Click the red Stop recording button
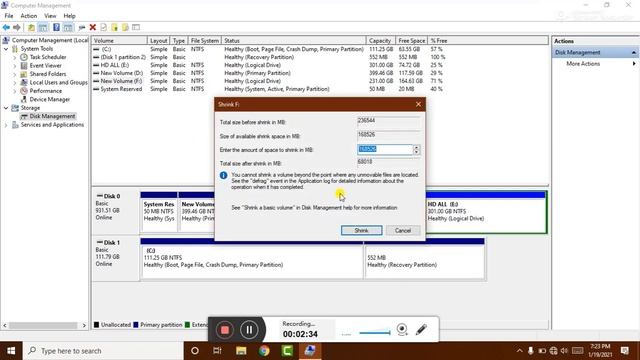Viewport: 640px width, 360px height. pyautogui.click(x=224, y=330)
